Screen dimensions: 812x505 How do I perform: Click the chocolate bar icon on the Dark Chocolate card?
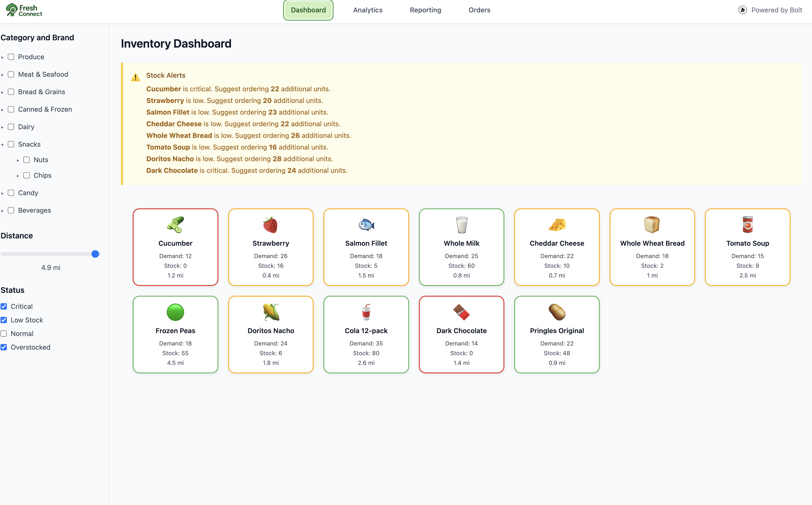[x=461, y=312]
